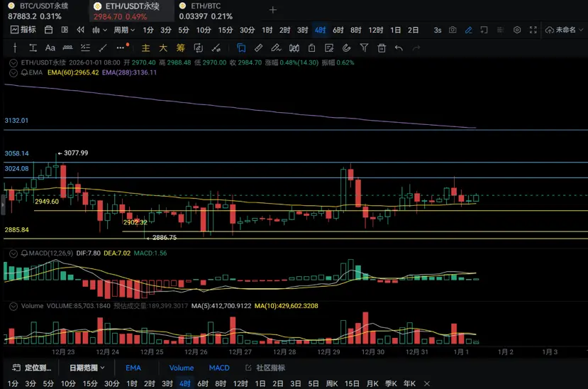Enter fullscreen chart mode
The image size is (588, 389).
533,30
